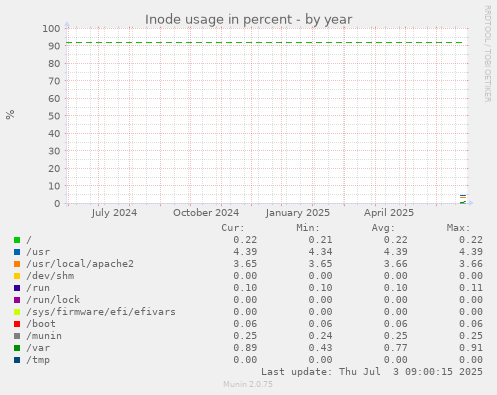The height and width of the screenshot is (395, 497).
Task: Click the dark green swatch for /var
Action: click(x=17, y=348)
